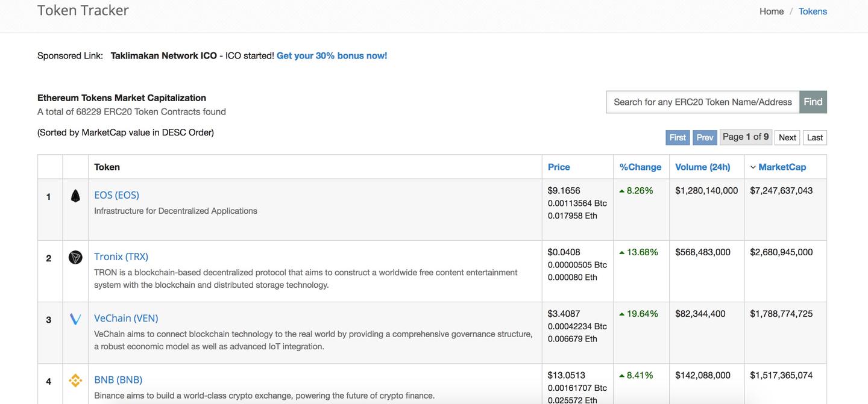Go to the Home breadcrumb
This screenshot has height=404, width=868.
coord(772,11)
